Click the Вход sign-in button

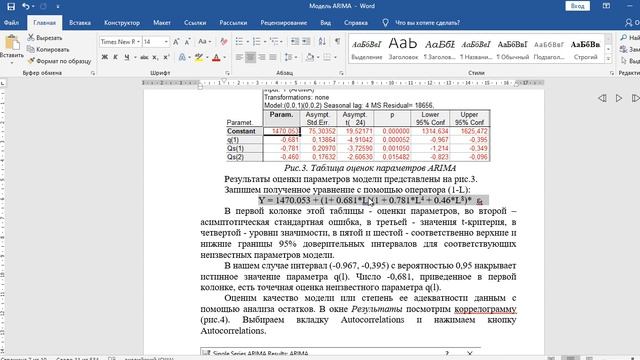coord(577,6)
